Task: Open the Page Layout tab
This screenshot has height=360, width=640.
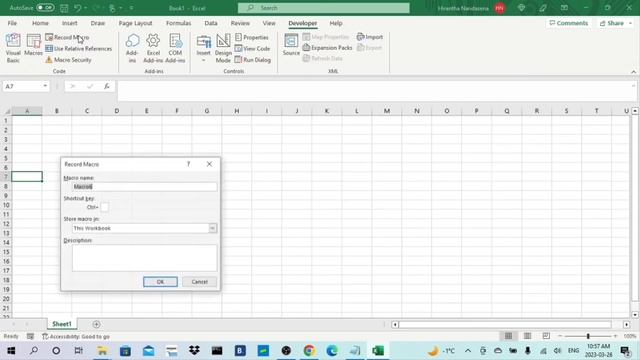Action: click(x=136, y=23)
